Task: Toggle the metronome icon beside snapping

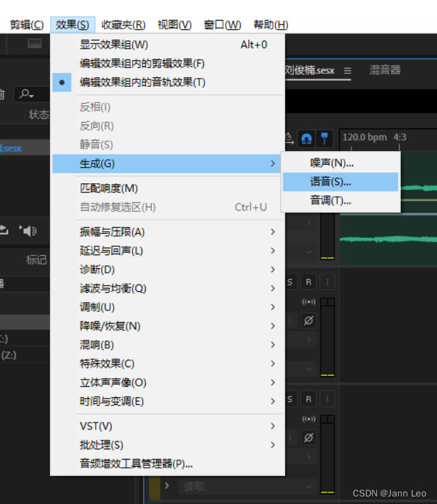Action: click(289, 138)
